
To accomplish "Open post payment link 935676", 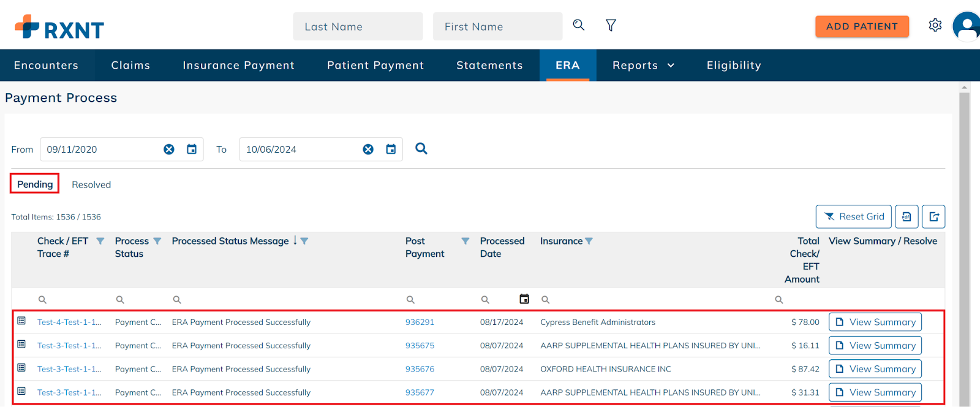I will point(420,369).
